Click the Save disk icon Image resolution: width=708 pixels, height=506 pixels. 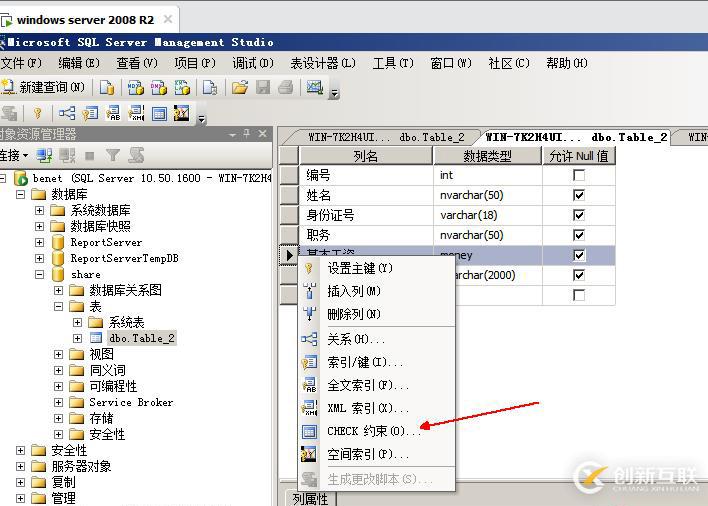pos(263,87)
